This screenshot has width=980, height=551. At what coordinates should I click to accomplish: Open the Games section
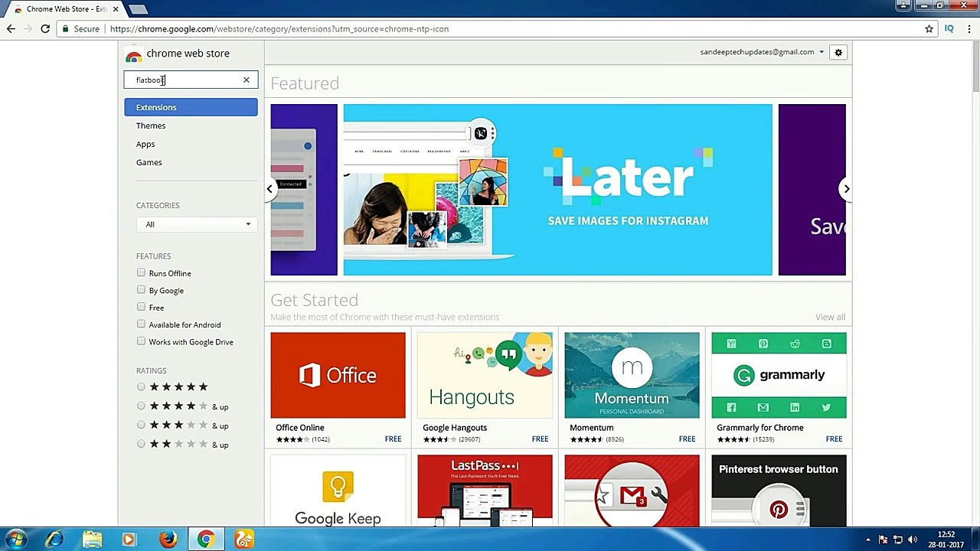pos(149,162)
